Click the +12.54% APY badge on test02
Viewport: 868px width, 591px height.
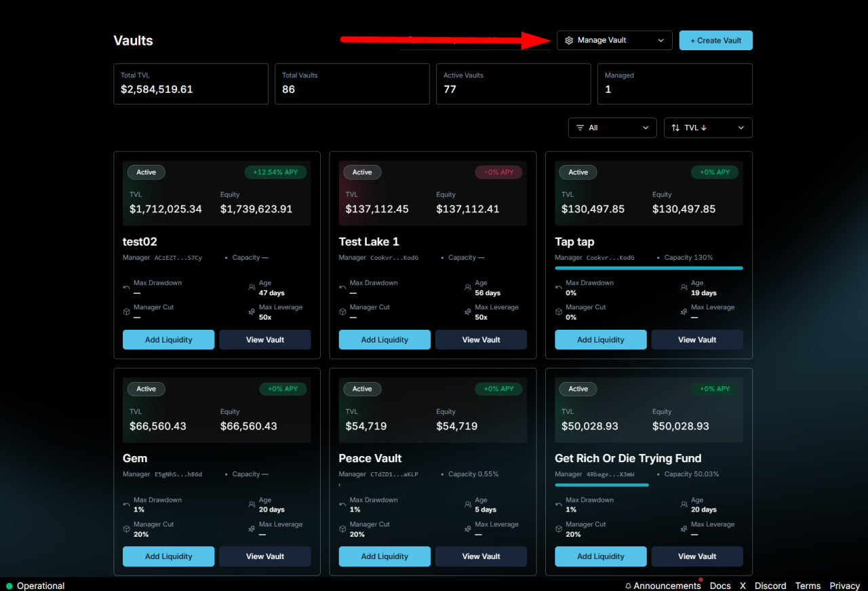275,172
